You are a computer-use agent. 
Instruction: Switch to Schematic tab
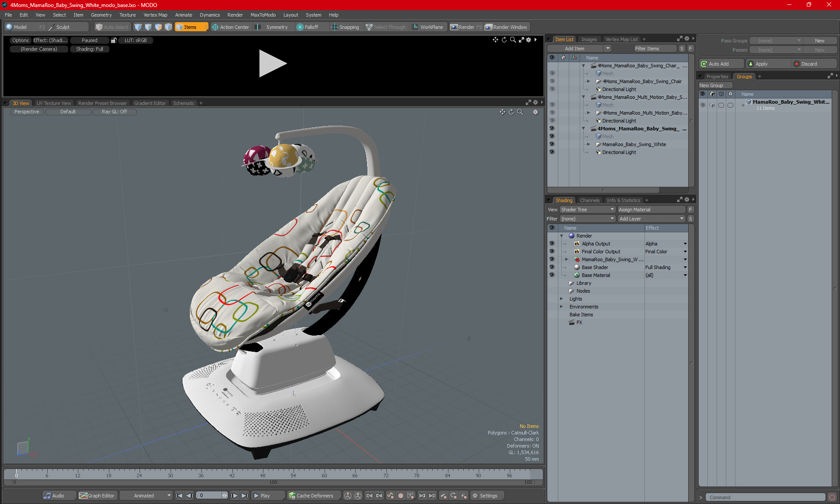point(184,103)
